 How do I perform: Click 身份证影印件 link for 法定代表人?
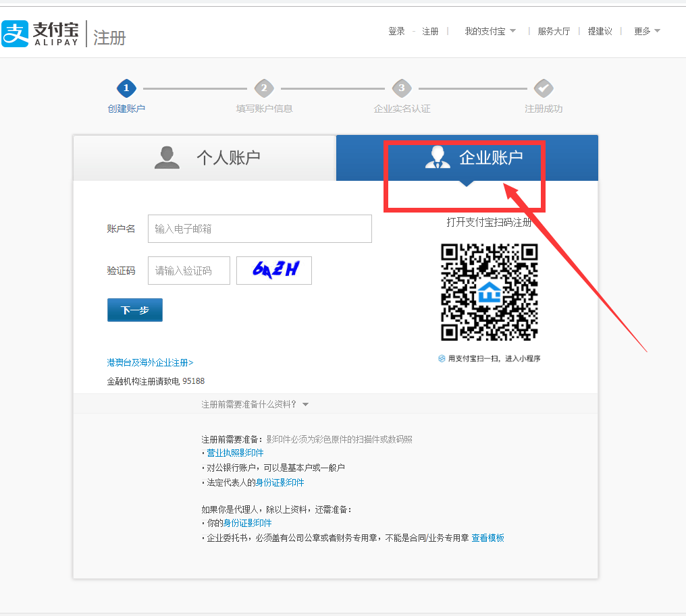[280, 482]
